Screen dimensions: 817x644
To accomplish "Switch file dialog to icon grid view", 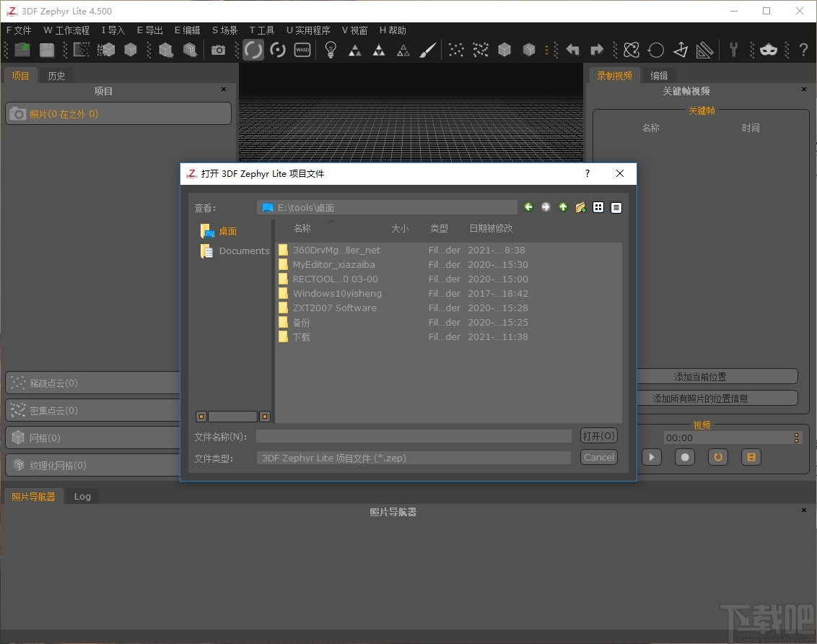I will coord(598,207).
